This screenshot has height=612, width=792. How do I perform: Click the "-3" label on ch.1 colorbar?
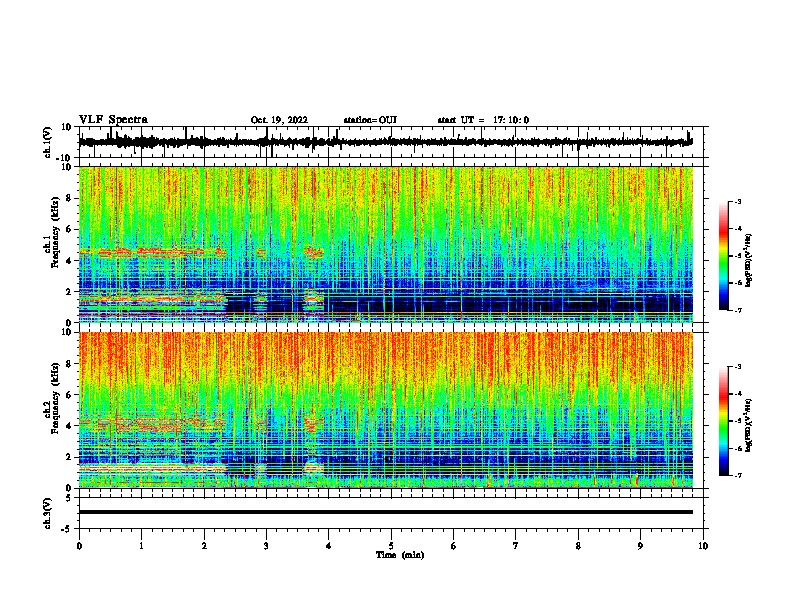738,202
